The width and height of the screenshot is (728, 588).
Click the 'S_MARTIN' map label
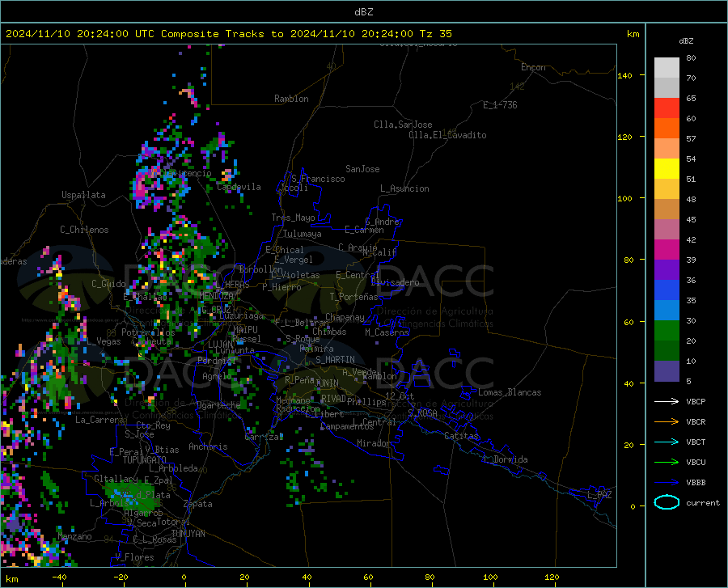335,360
